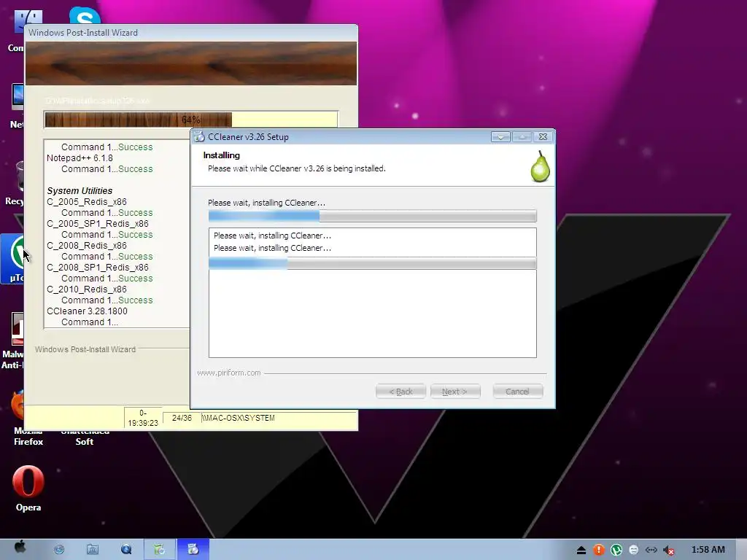Close the CCleaner Setup window

[x=543, y=136]
